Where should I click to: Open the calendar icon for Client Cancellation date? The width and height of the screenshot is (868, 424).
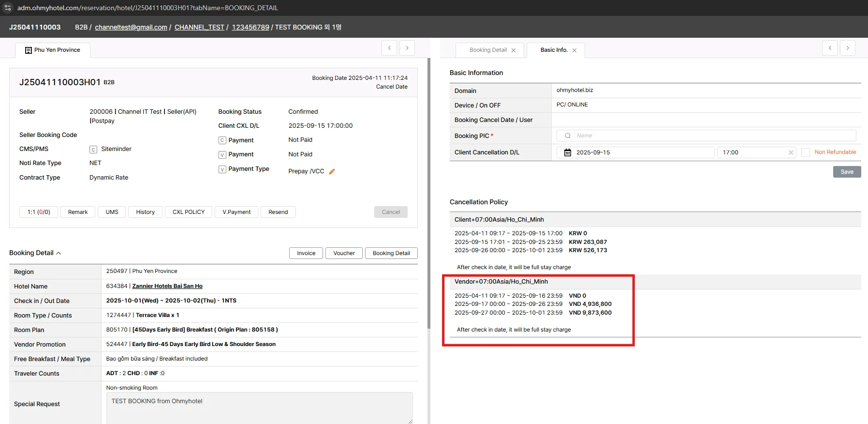click(x=567, y=152)
